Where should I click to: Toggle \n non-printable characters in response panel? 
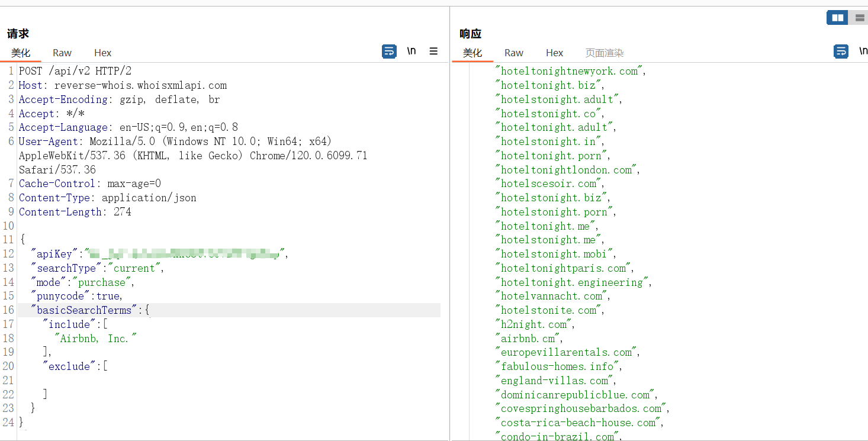(863, 51)
